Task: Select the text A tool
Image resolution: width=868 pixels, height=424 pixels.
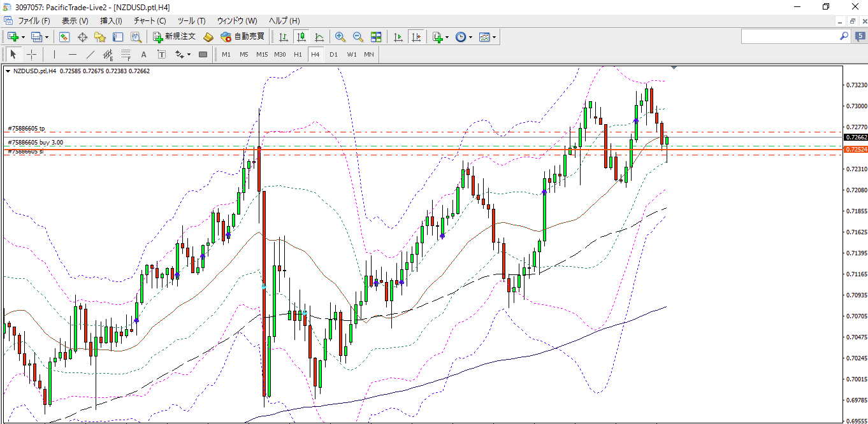Action: tap(144, 54)
